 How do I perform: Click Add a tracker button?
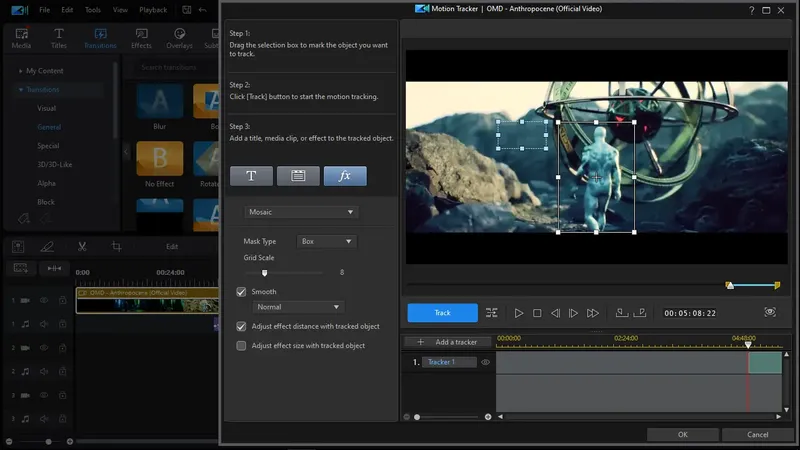(449, 342)
